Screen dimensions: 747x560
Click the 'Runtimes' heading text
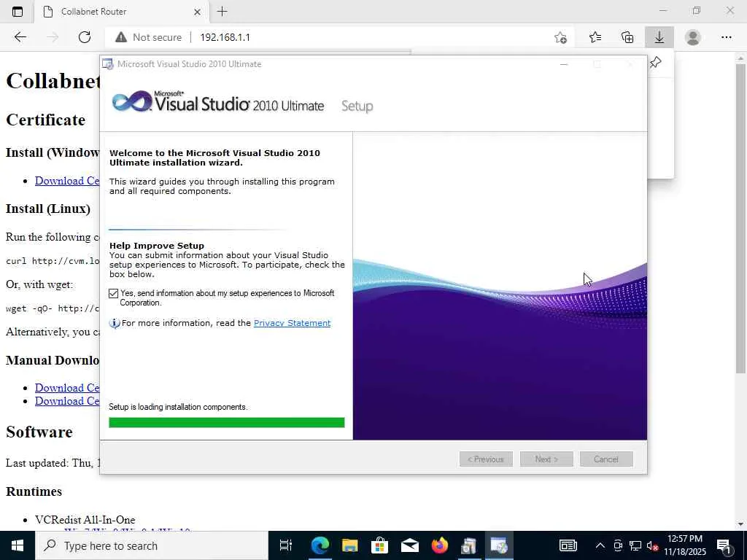pos(34,491)
